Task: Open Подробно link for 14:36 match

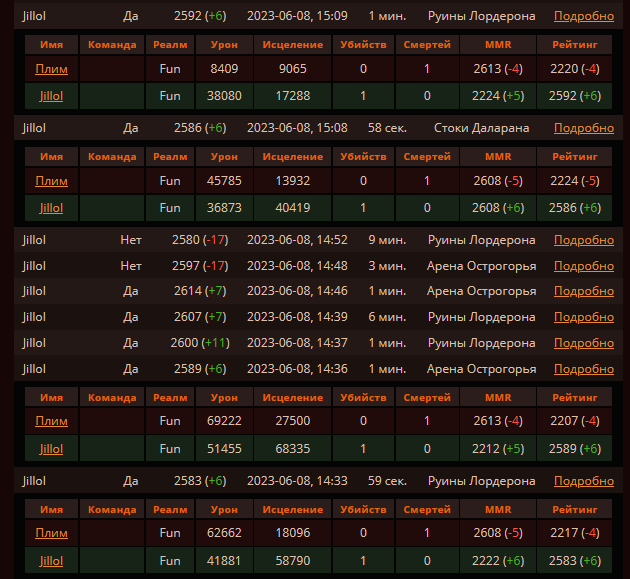Action: click(x=584, y=369)
